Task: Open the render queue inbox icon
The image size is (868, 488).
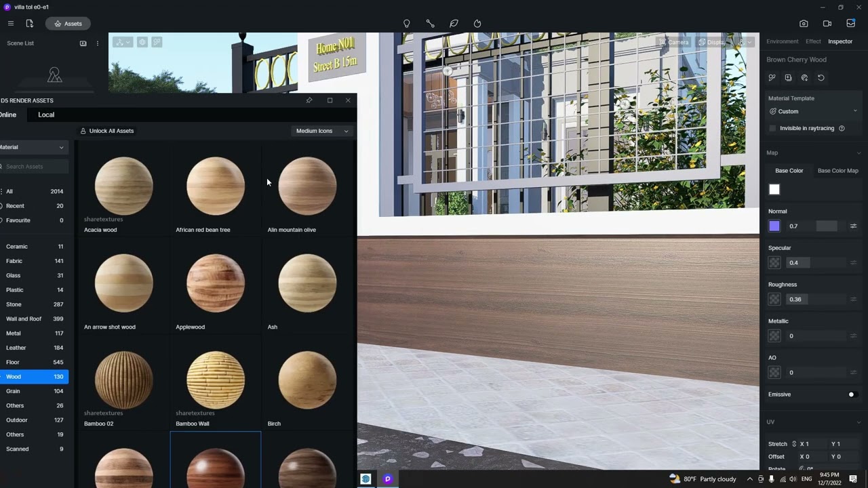Action: click(x=851, y=24)
